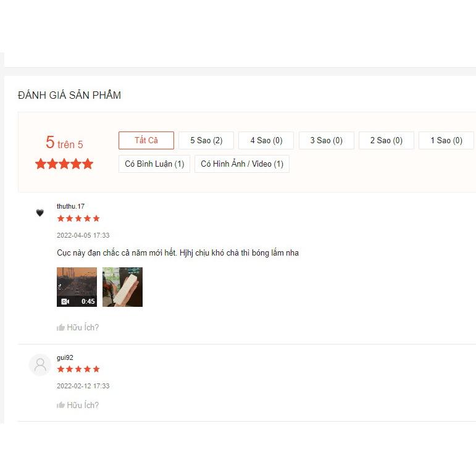Open thuthu.17's heart avatar
476x476 pixels.
click(40, 213)
